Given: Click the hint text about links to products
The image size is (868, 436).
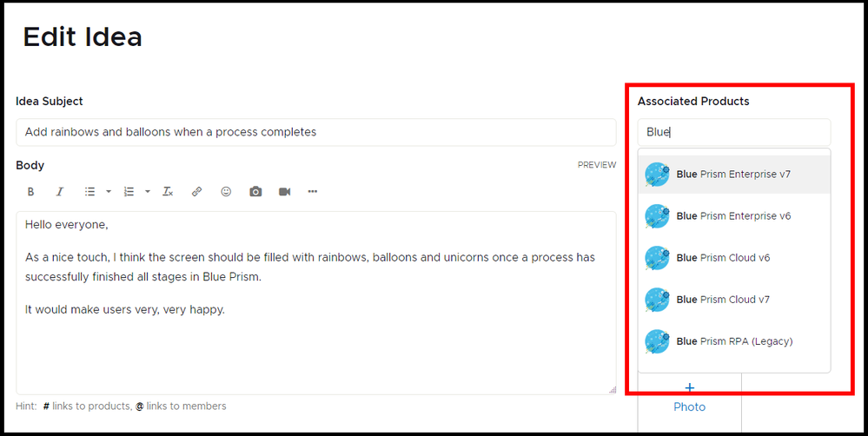Looking at the screenshot, I should [122, 406].
